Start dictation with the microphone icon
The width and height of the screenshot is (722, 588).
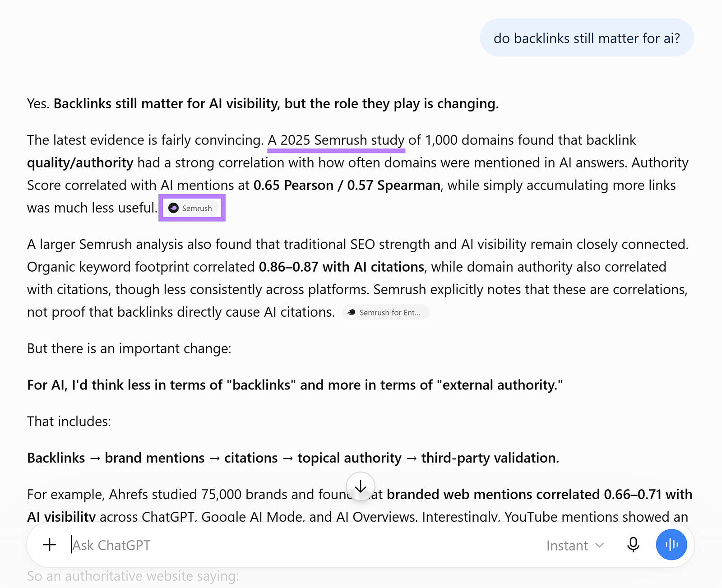point(633,545)
